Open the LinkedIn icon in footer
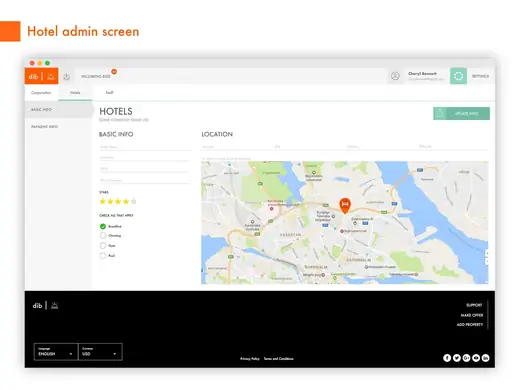 [x=486, y=358]
